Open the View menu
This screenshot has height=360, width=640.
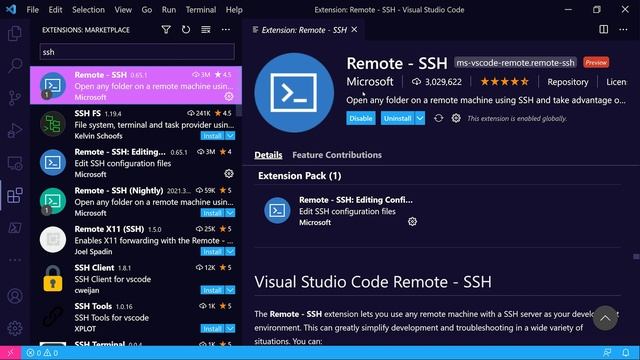123,10
